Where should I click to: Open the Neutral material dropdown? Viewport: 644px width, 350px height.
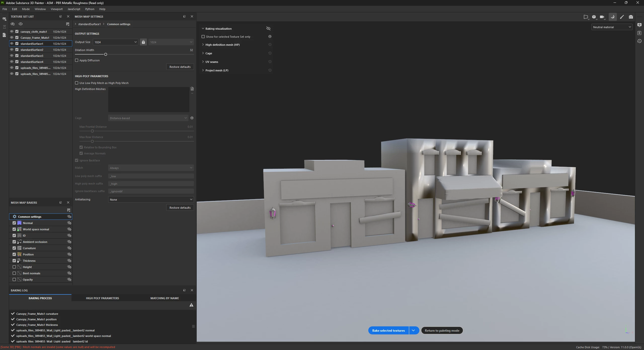pyautogui.click(x=612, y=27)
